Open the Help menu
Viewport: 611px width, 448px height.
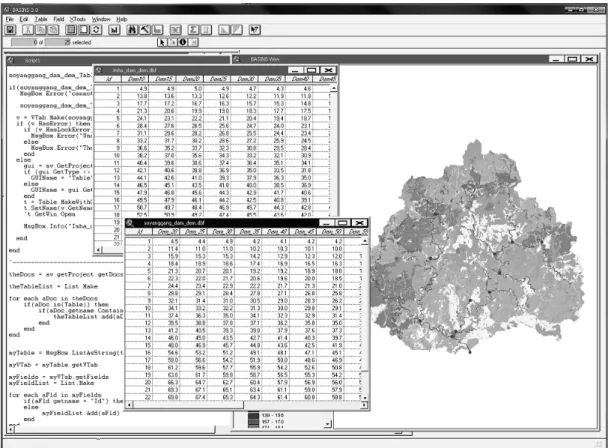tap(122, 19)
